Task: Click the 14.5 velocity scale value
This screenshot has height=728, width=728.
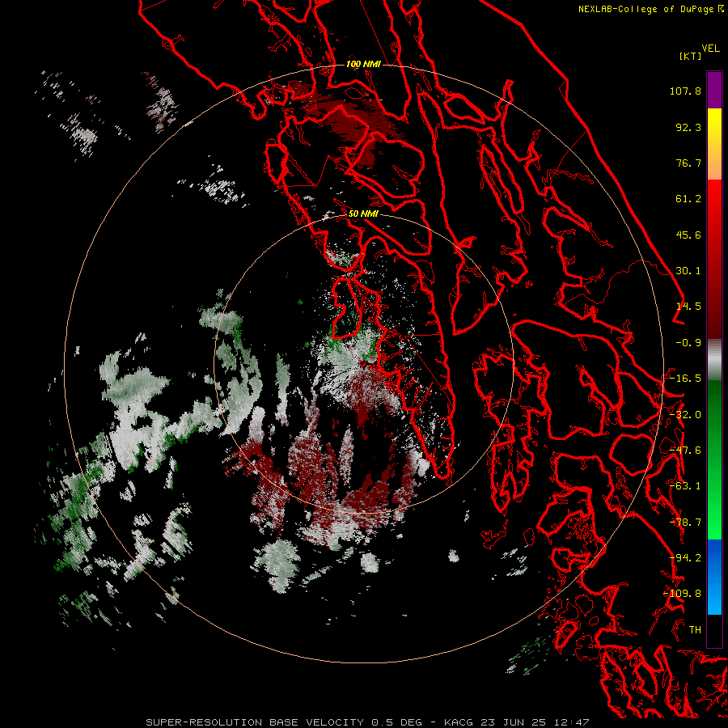Action: pyautogui.click(x=688, y=307)
